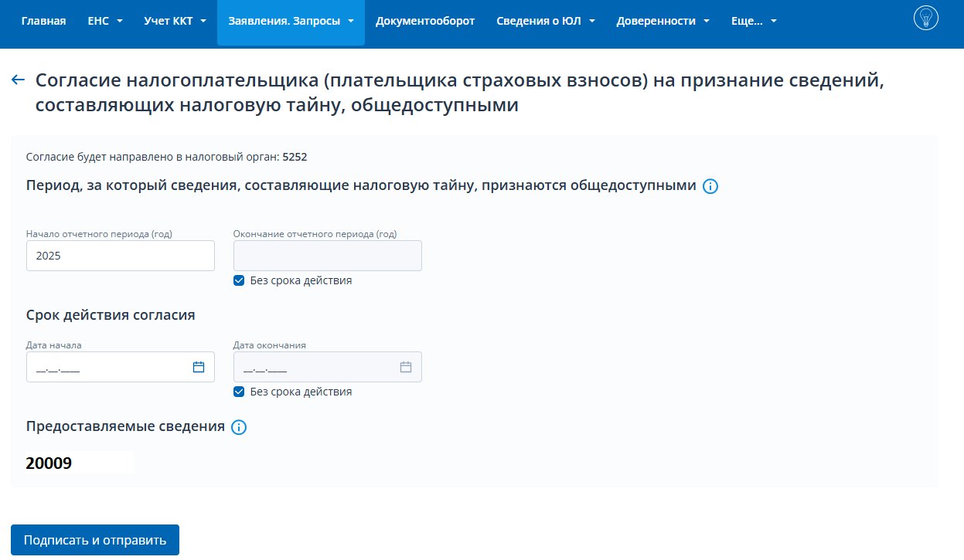Select the code 20009 text

[49, 463]
